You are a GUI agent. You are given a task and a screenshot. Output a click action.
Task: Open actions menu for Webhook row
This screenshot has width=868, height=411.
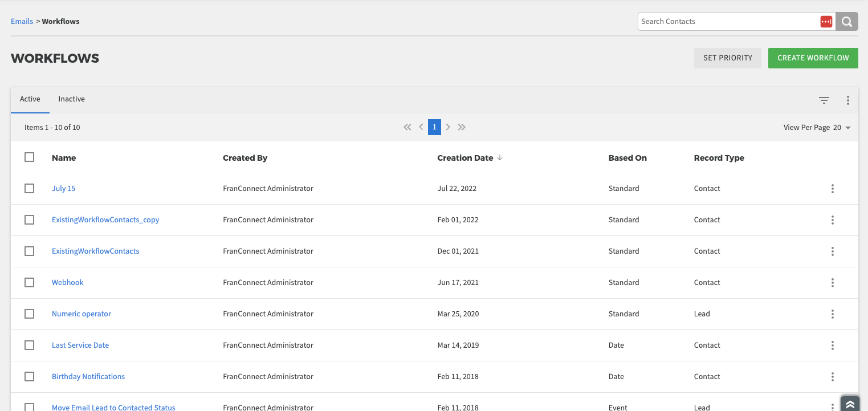833,283
